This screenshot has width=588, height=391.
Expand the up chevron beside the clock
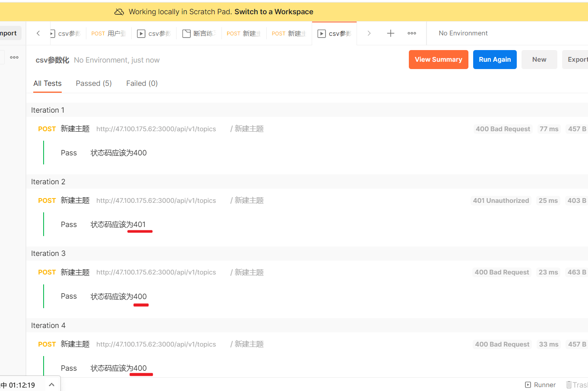coord(51,385)
